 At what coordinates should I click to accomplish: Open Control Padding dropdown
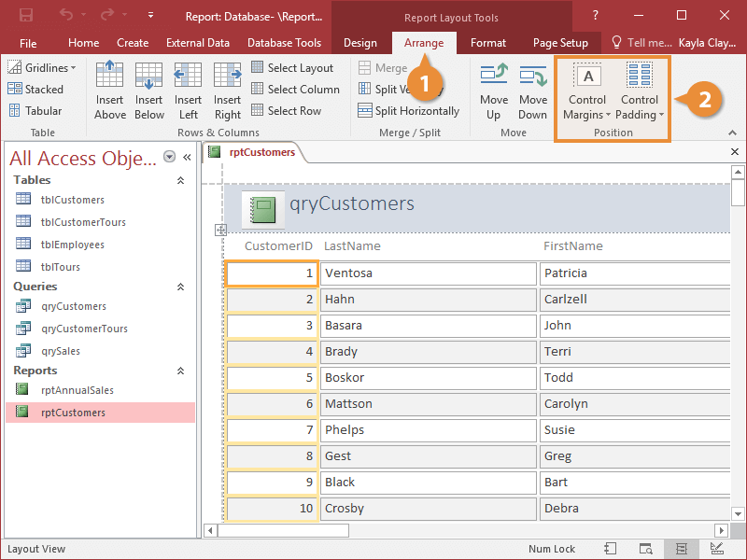[640, 91]
